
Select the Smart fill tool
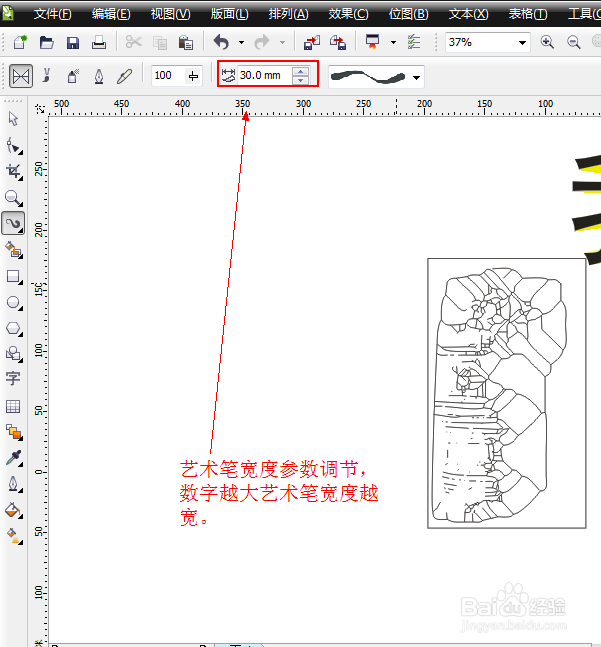pyautogui.click(x=14, y=250)
